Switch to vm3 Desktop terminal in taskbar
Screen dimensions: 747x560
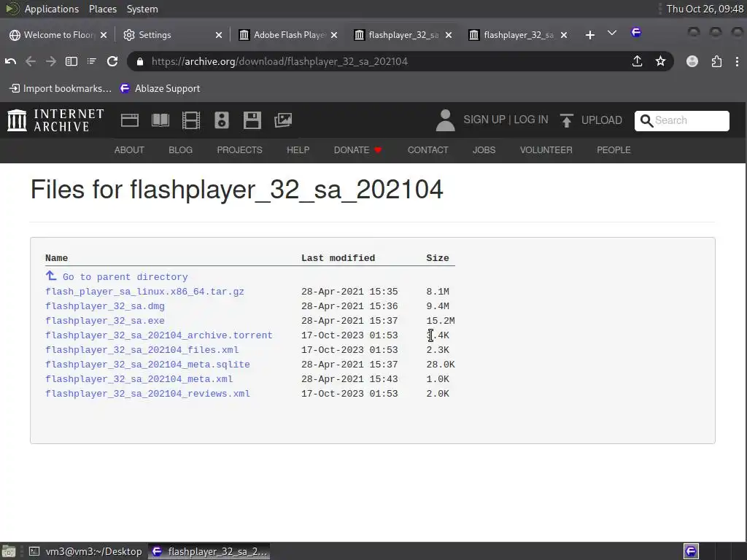86,551
